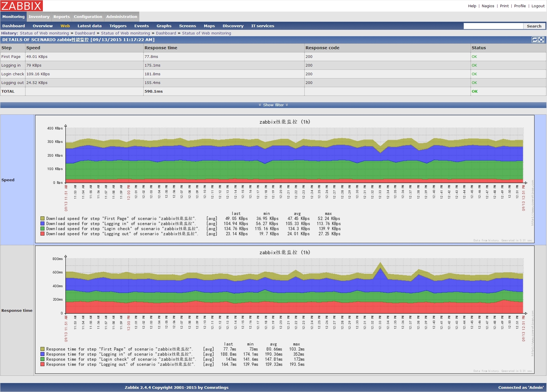Click olive First Page response time legend swatch
This screenshot has width=547, height=392.
[x=42, y=349]
